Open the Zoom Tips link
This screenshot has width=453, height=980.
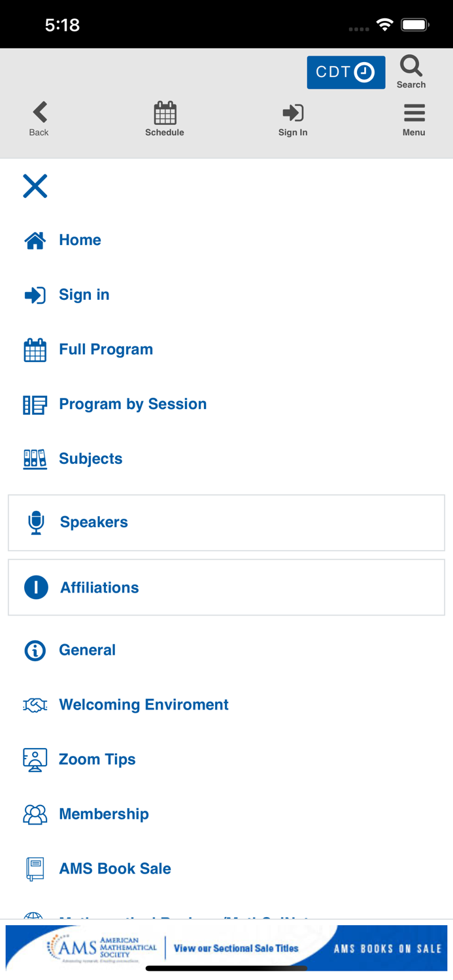click(97, 759)
